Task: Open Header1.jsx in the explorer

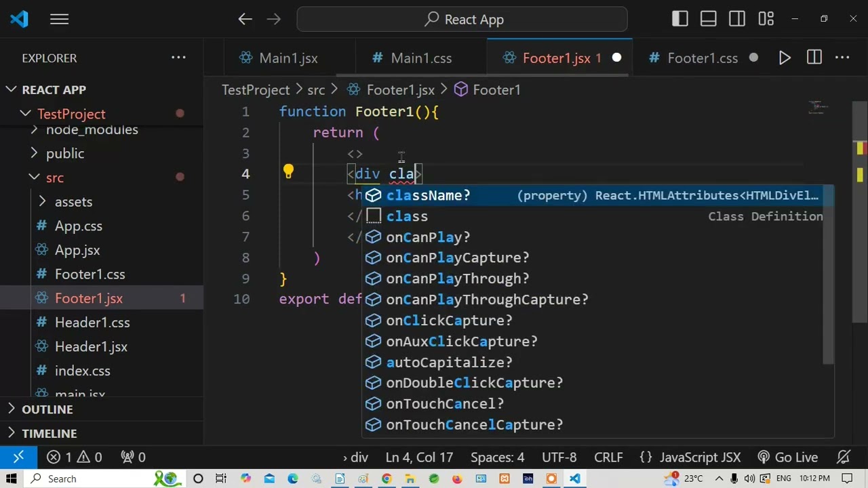Action: pos(91,346)
